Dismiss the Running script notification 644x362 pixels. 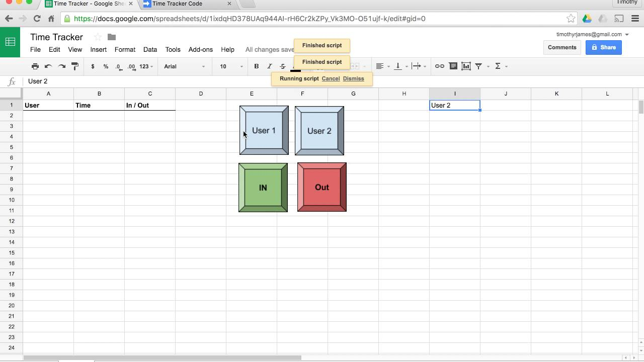pyautogui.click(x=354, y=78)
